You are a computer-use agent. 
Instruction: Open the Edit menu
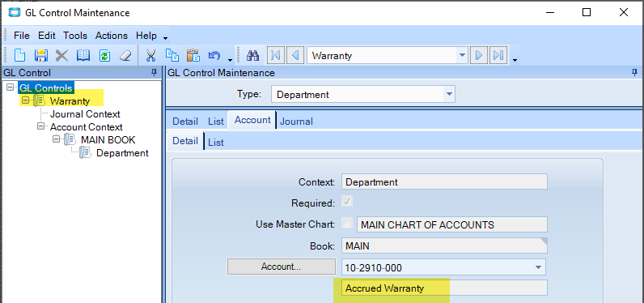pos(47,36)
